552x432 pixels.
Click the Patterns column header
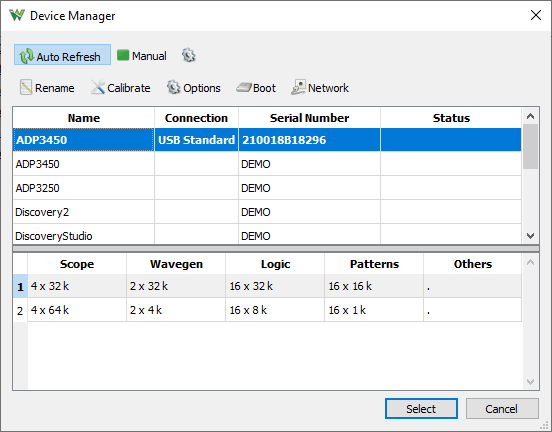(374, 264)
